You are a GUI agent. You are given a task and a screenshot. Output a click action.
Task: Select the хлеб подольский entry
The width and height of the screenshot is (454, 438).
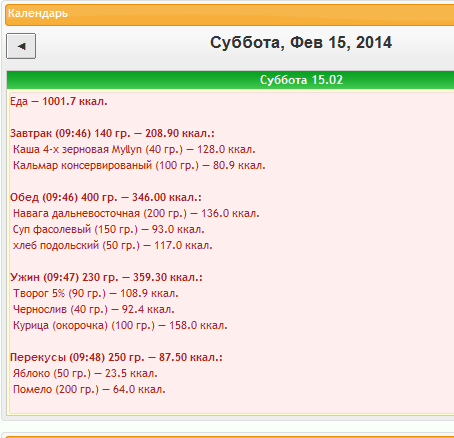click(112, 245)
